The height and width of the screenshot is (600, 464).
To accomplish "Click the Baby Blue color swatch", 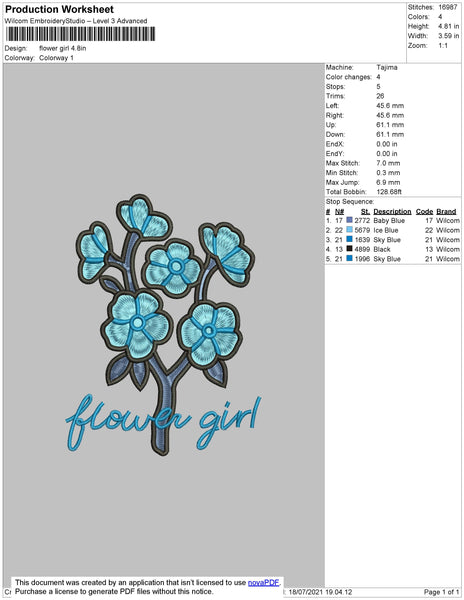I will [x=349, y=220].
